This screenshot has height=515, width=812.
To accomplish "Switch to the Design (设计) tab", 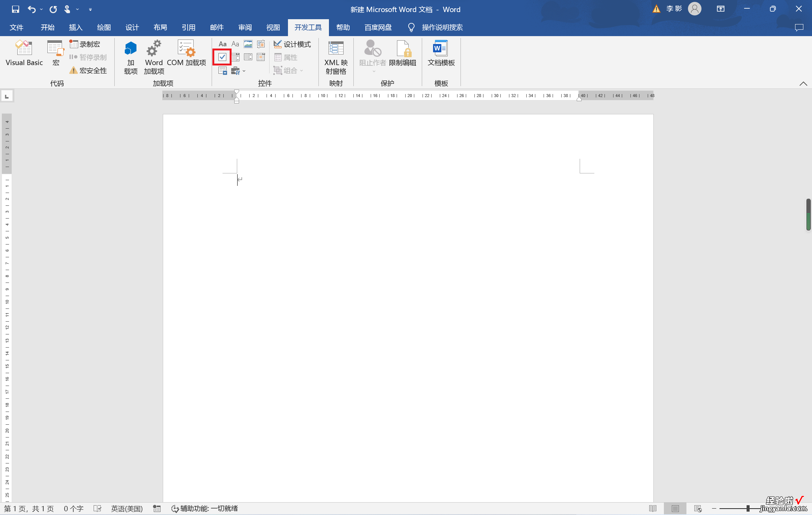I will click(132, 27).
